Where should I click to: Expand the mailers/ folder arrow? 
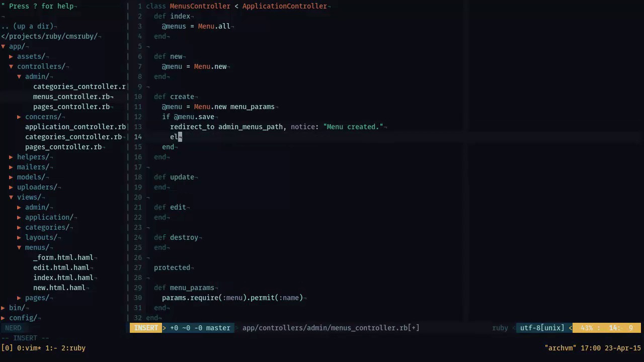pyautogui.click(x=11, y=167)
